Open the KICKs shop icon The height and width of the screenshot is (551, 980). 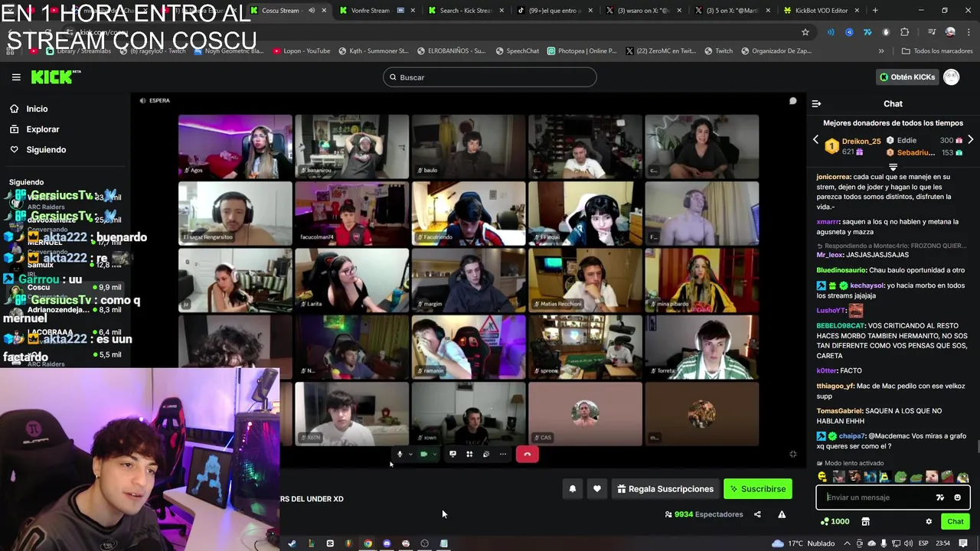(865, 522)
